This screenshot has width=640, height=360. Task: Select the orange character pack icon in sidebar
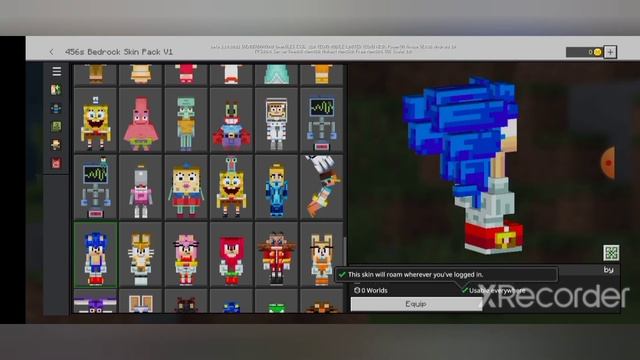point(56,144)
